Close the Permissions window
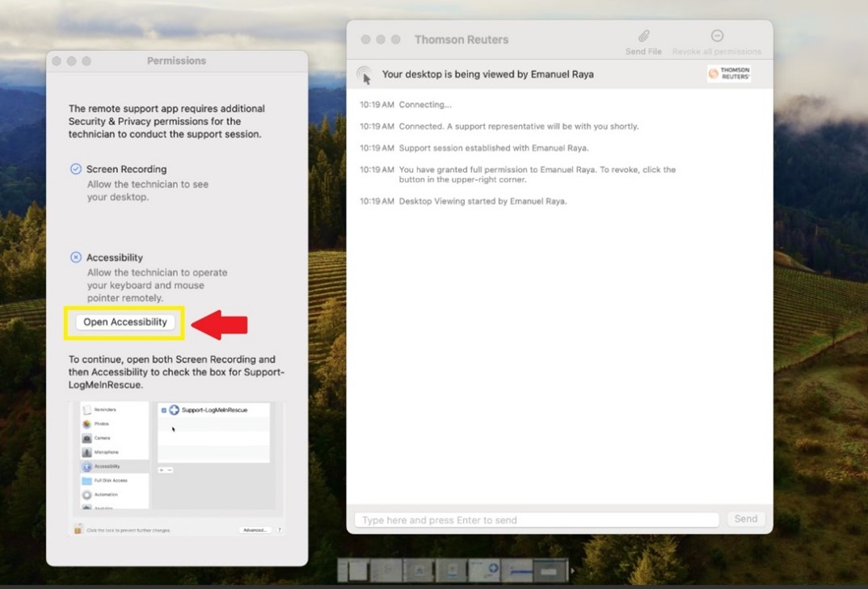Viewport: 868px width, 589px height. (57, 61)
